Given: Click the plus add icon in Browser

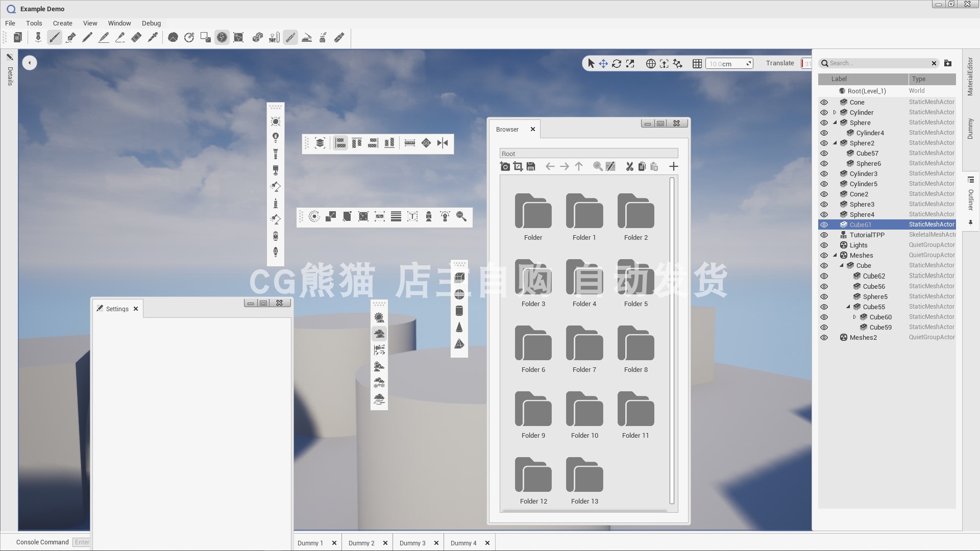Looking at the screenshot, I should pos(673,166).
